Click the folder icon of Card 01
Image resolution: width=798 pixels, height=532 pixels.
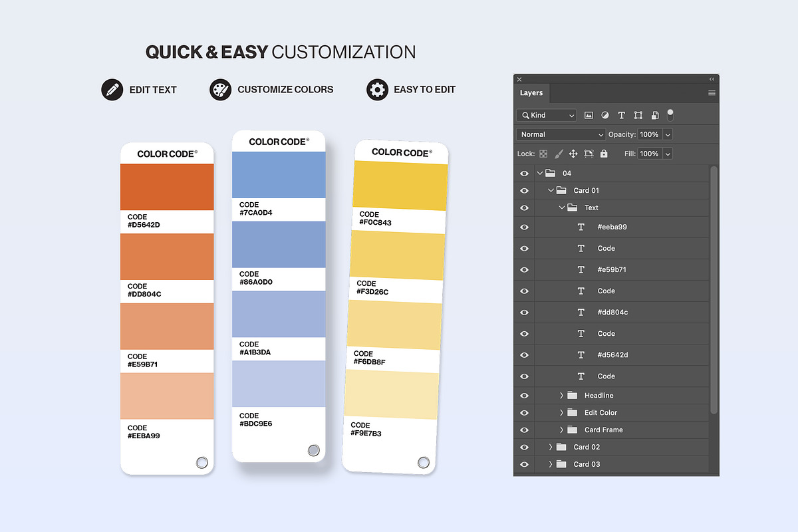click(x=561, y=190)
